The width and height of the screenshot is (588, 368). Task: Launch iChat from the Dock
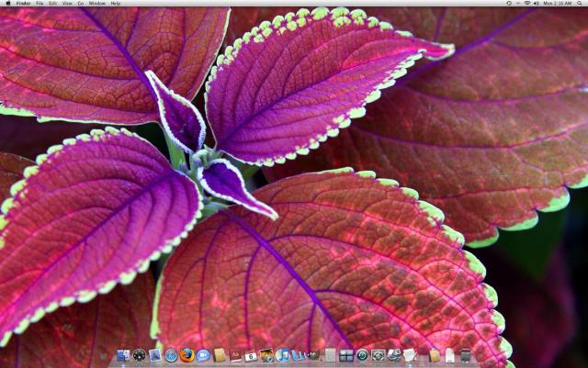click(203, 355)
